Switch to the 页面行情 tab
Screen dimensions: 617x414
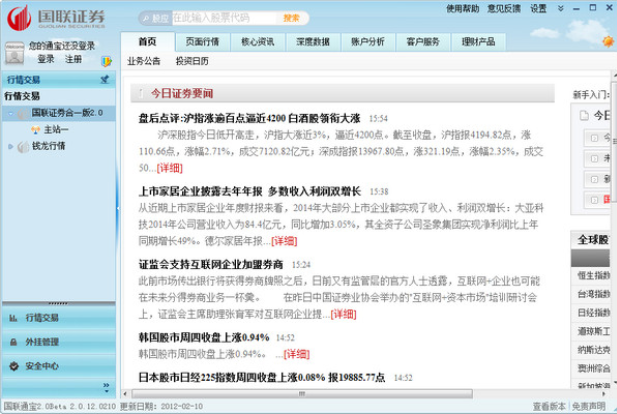(202, 42)
